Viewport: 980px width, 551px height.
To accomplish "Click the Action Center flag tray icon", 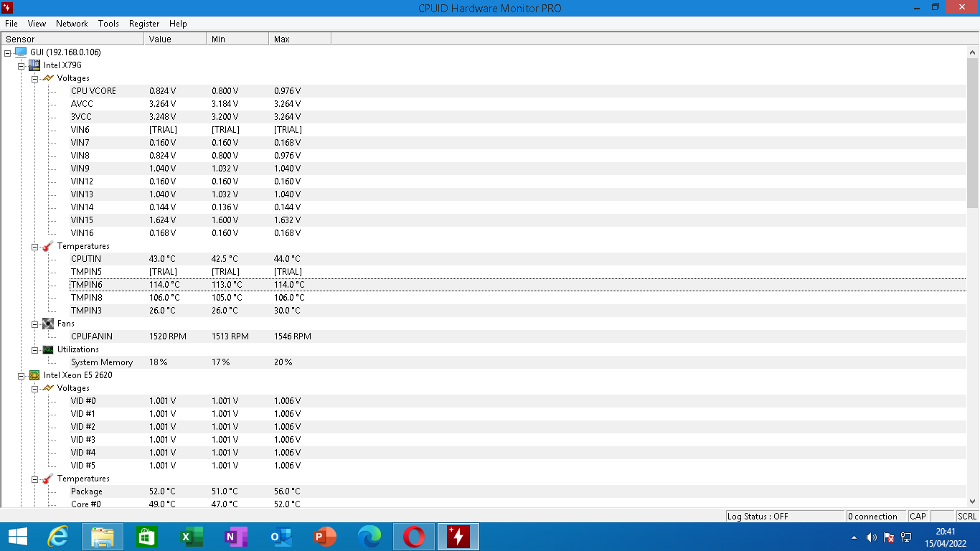I will tap(889, 537).
